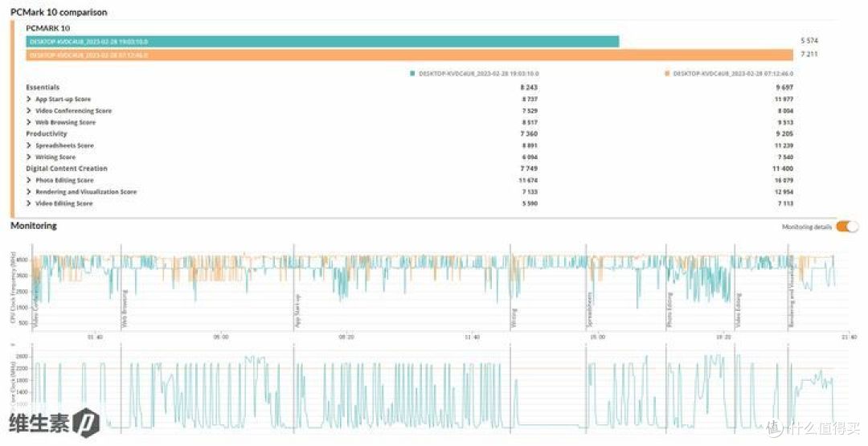This screenshot has height=446, width=868.
Task: Click the 21:40 time axis label
Action: click(850, 337)
